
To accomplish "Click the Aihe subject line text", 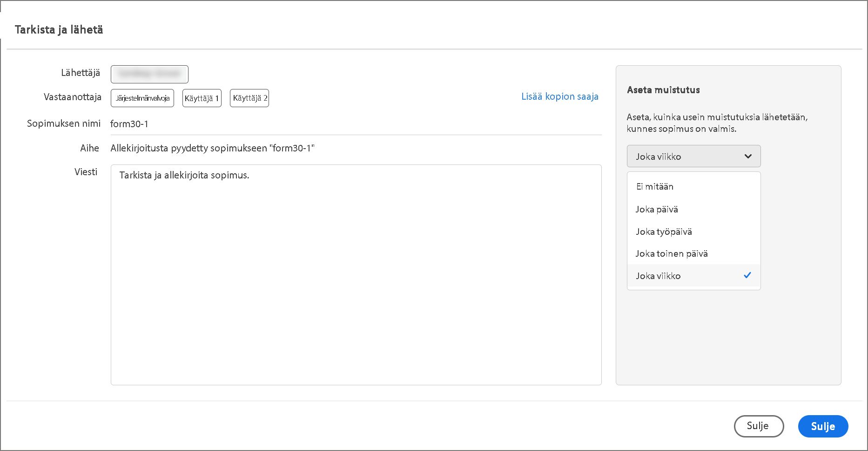I will point(212,148).
